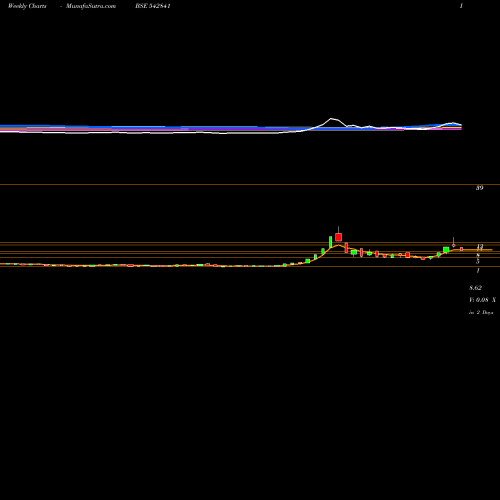Click the 'BSE 542841' symbol label

click(x=153, y=6)
